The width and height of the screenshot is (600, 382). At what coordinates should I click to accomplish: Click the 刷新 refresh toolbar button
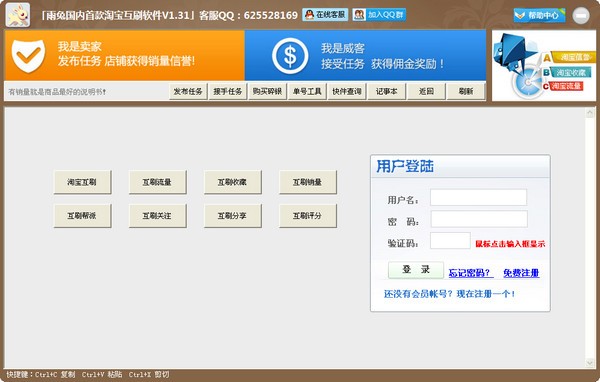[x=466, y=91]
